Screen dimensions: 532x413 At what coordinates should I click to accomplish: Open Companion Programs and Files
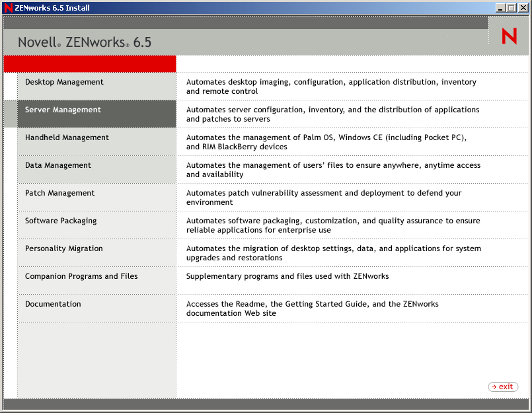tap(79, 276)
